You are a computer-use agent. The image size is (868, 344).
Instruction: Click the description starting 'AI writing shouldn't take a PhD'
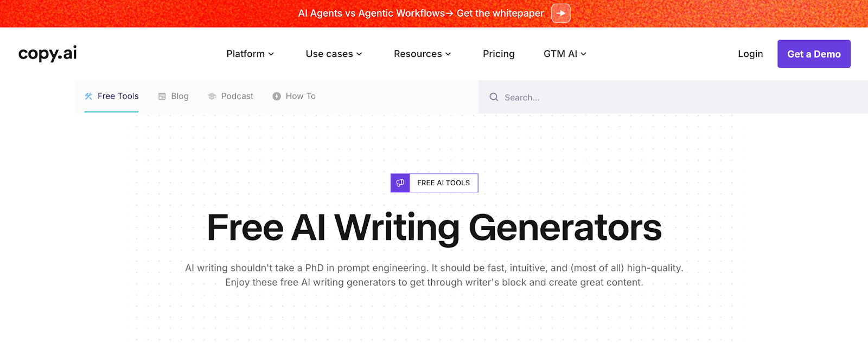click(x=434, y=275)
